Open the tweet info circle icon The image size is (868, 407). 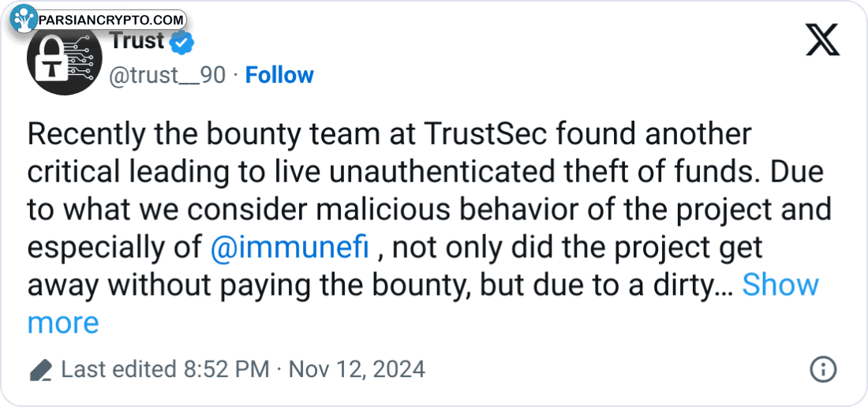click(823, 369)
